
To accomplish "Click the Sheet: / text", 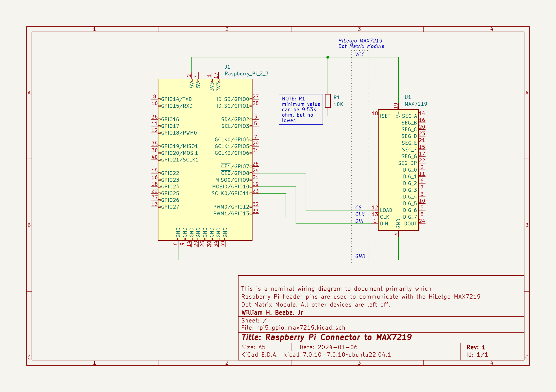I will point(254,320).
